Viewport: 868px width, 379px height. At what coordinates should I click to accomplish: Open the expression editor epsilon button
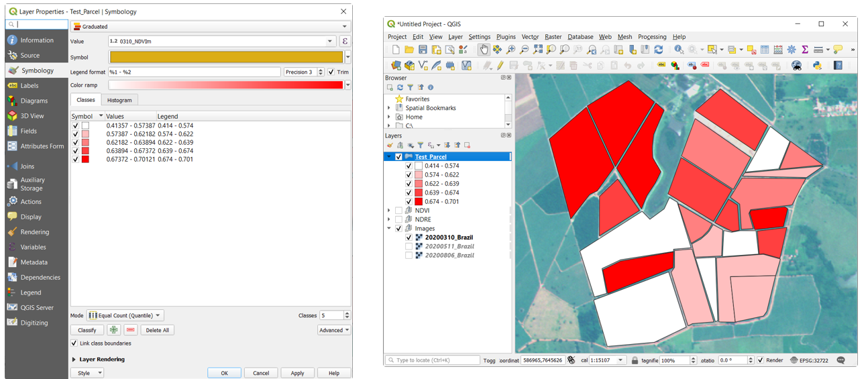click(345, 42)
